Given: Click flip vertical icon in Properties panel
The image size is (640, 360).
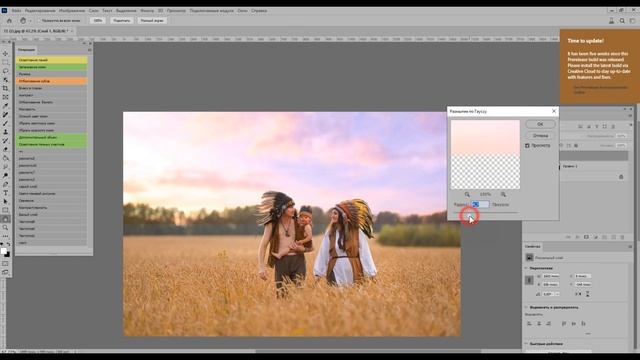Looking at the screenshot, I should point(588,294).
